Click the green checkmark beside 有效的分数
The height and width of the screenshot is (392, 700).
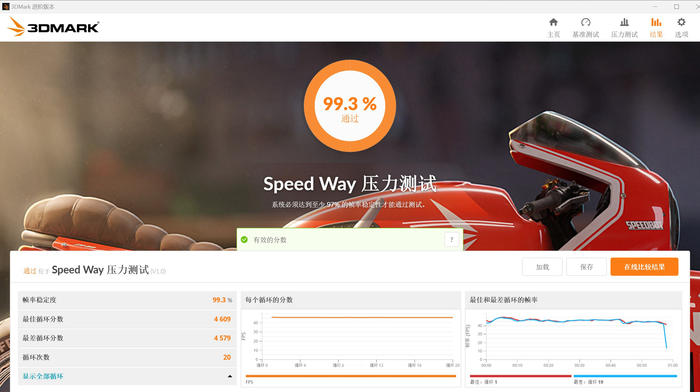pos(244,240)
